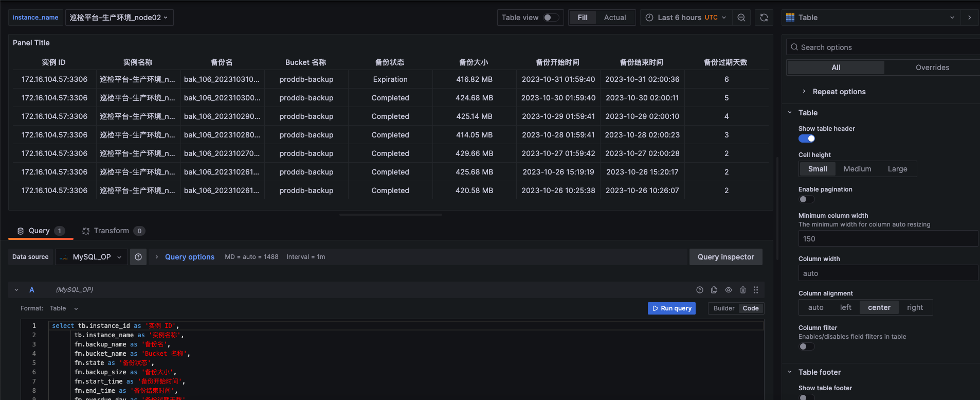The width and height of the screenshot is (980, 400).
Task: Click the 备份状态 column header
Action: (x=390, y=62)
